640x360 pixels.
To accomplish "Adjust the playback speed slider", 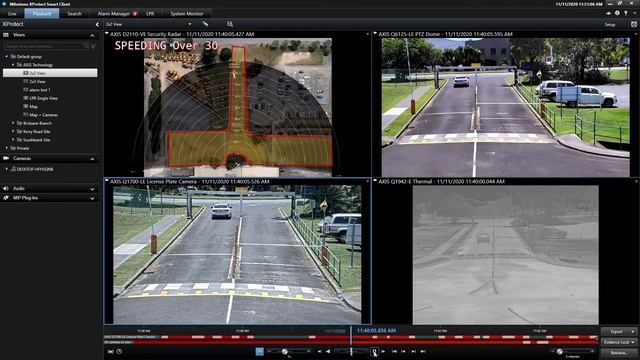I will (x=284, y=351).
